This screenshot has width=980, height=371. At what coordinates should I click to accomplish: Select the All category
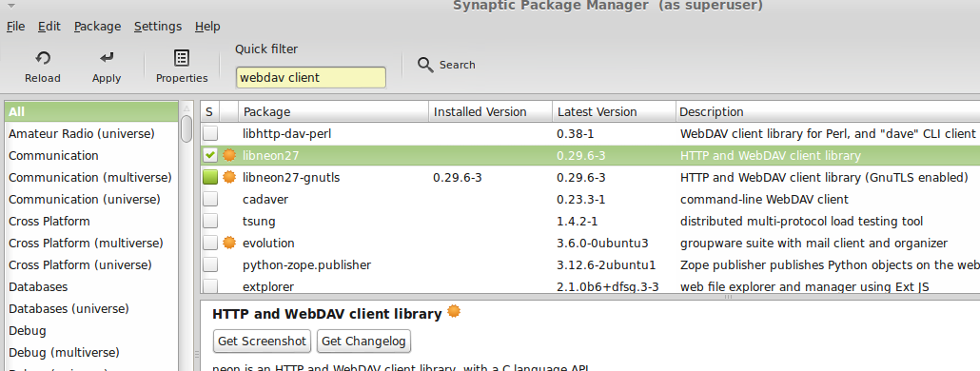pos(92,112)
